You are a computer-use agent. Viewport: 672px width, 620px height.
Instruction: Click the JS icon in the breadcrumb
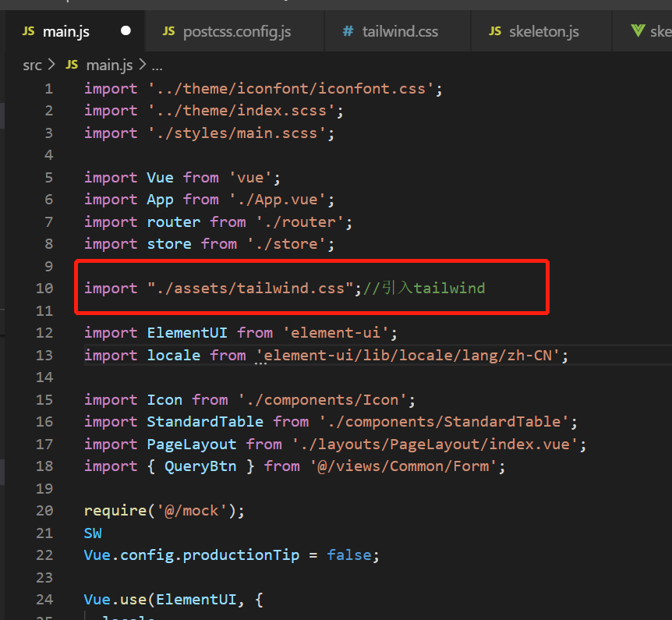pos(72,65)
